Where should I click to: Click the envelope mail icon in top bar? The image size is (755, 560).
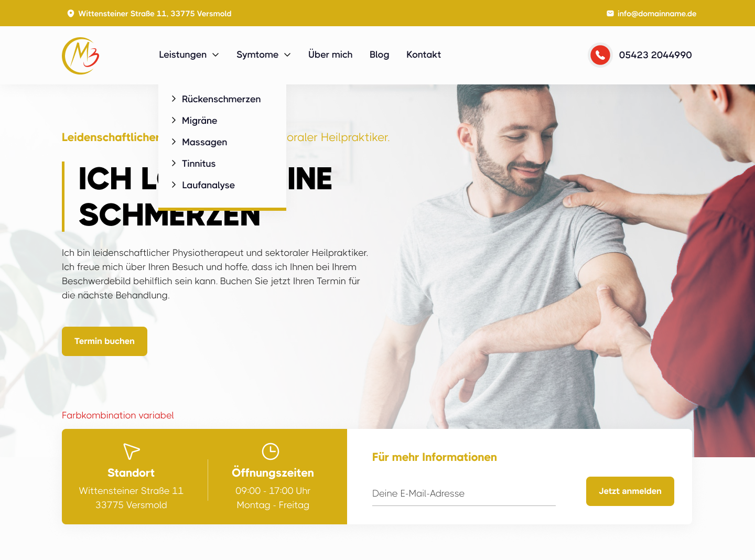coord(610,14)
